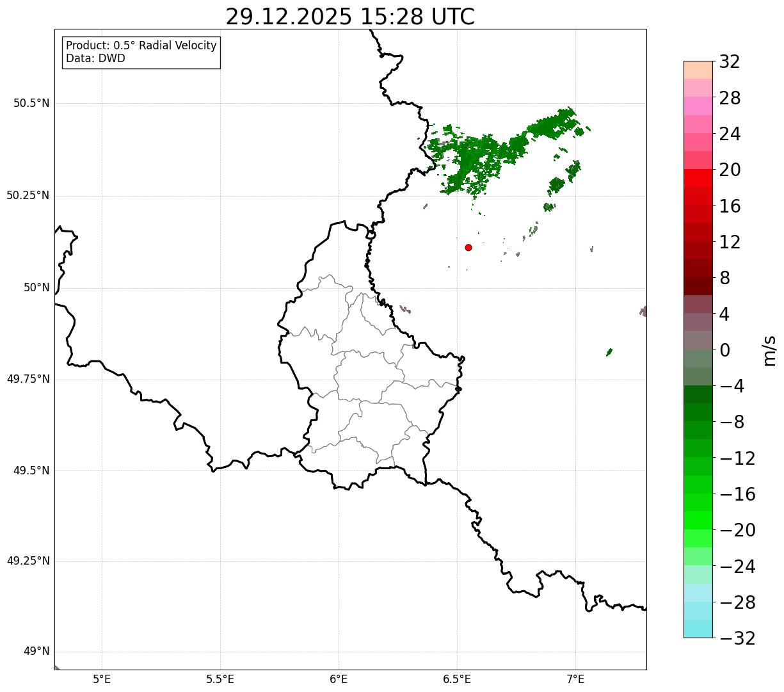The image size is (784, 692).
Task: Click the 7°E longitude label
Action: tap(575, 679)
